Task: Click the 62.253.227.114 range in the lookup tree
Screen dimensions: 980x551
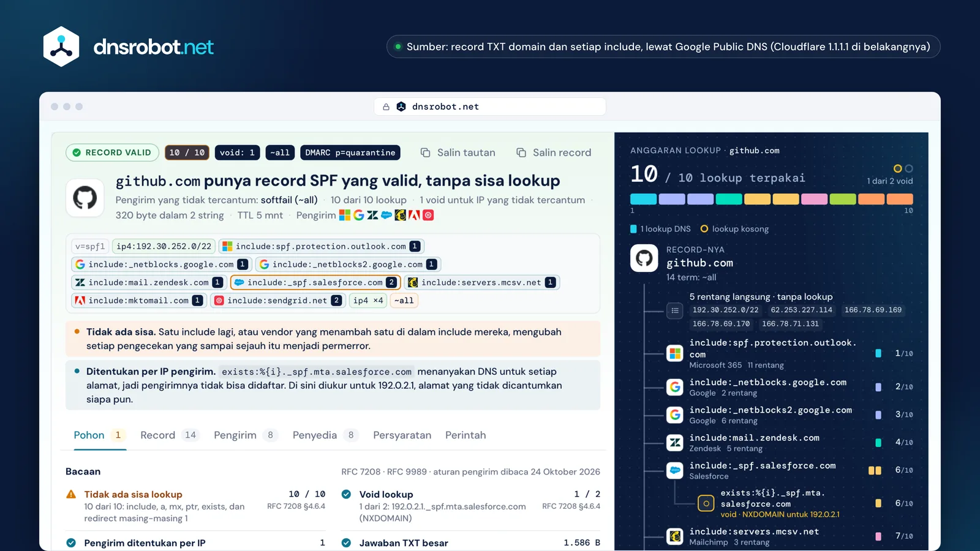Action: (801, 310)
